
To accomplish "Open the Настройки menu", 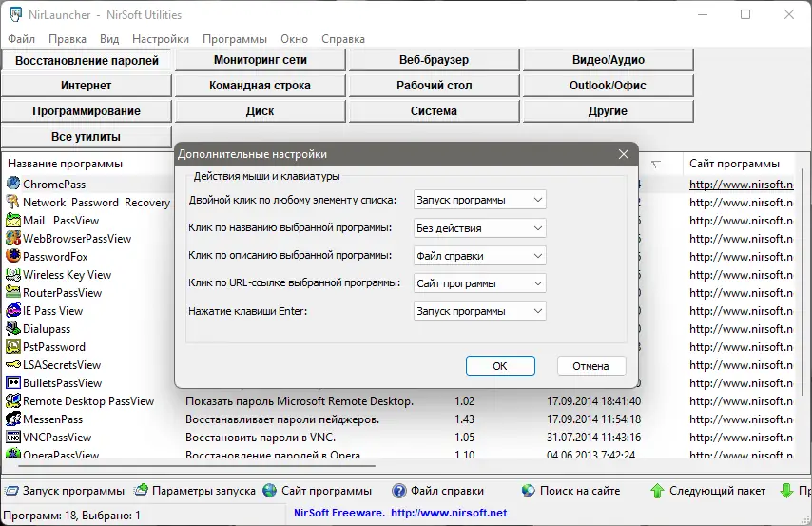I will click(161, 39).
